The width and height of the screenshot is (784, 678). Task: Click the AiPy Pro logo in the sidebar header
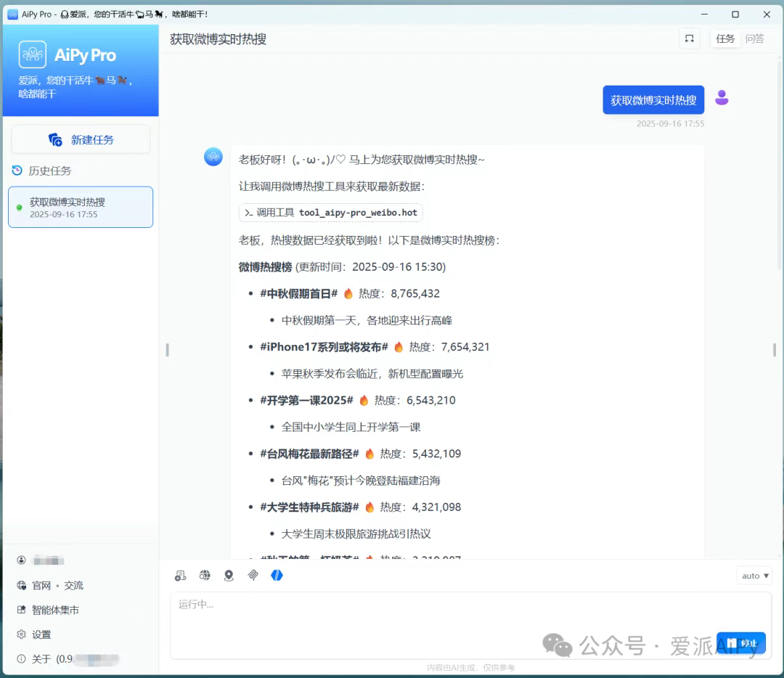[x=33, y=54]
